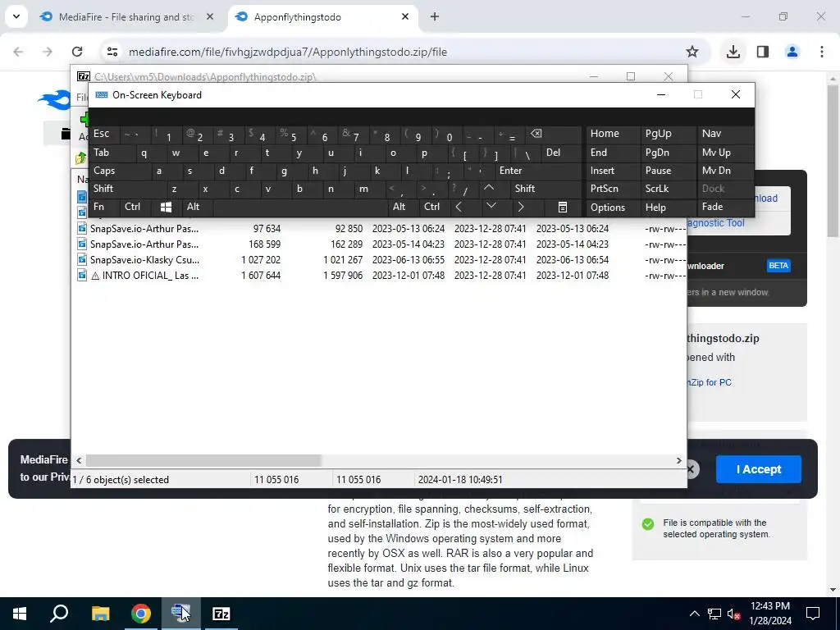Click the m letter key

click(368, 189)
